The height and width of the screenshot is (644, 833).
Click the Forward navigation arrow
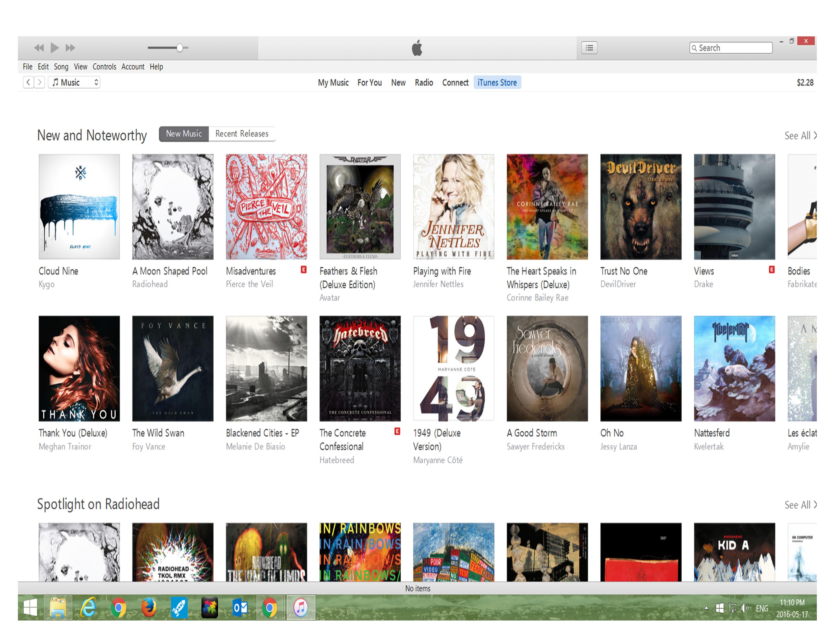coord(40,82)
